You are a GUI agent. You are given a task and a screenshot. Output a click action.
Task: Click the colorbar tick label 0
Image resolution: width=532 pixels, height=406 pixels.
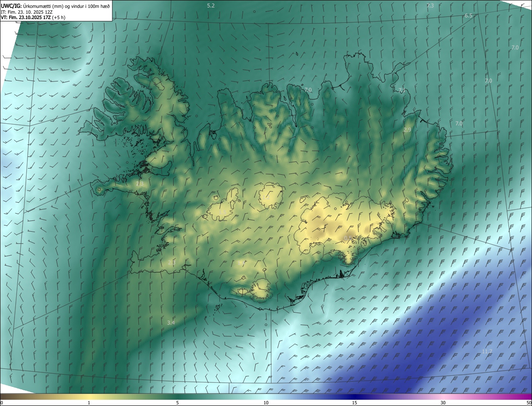point(2,403)
